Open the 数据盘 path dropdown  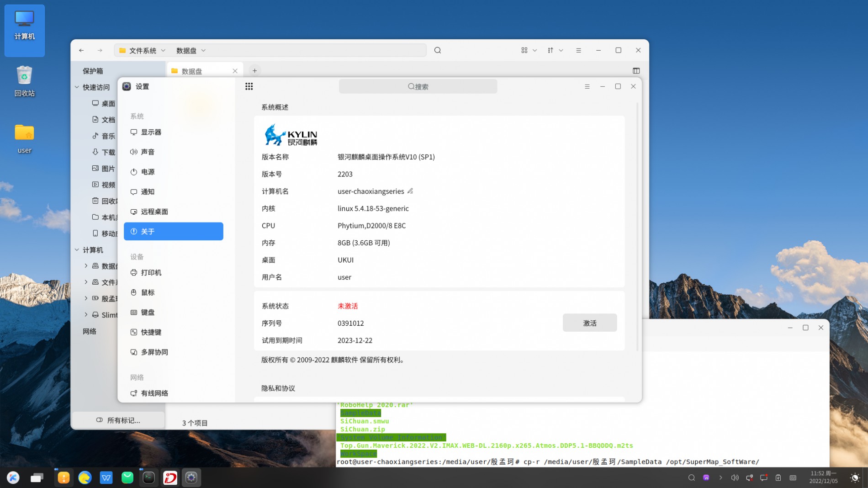(203, 50)
